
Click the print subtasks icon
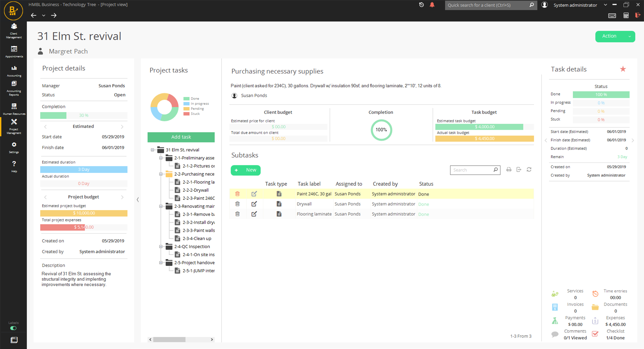pyautogui.click(x=509, y=170)
